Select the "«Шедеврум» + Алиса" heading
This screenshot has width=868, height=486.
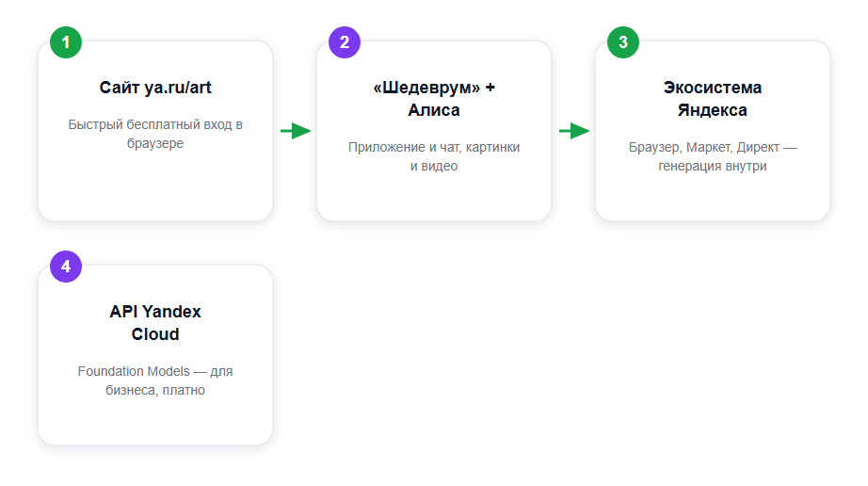pyautogui.click(x=434, y=99)
